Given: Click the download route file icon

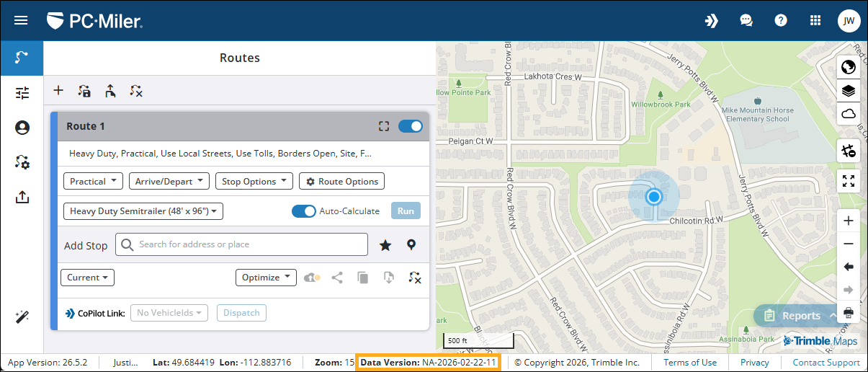Looking at the screenshot, I should (388, 278).
